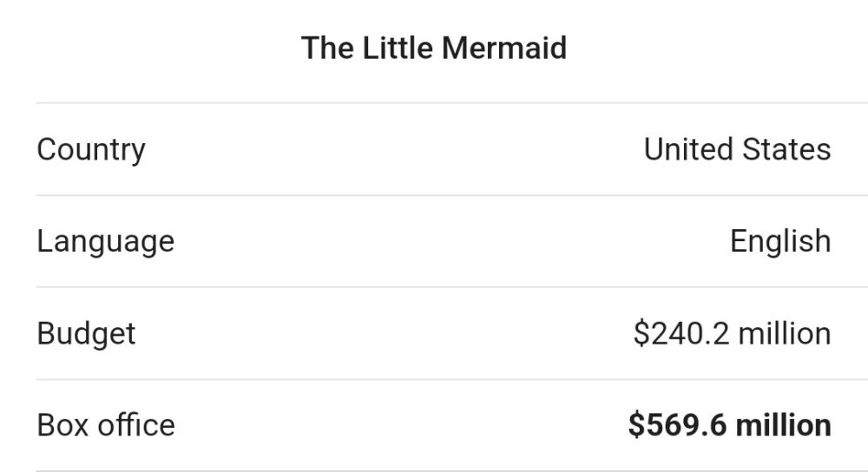
Task: Click the word "Mermaid" in the heading
Action: click(504, 48)
